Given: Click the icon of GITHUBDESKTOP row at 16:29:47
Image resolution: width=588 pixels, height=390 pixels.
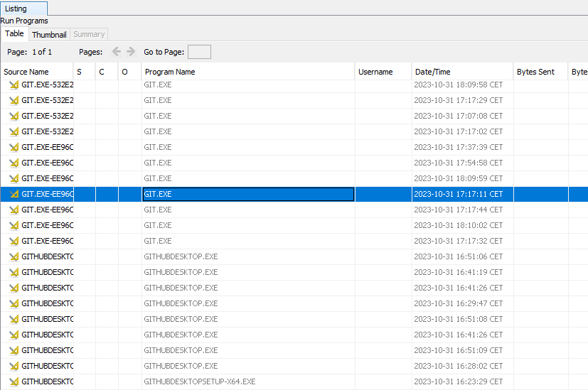Looking at the screenshot, I should (x=14, y=303).
